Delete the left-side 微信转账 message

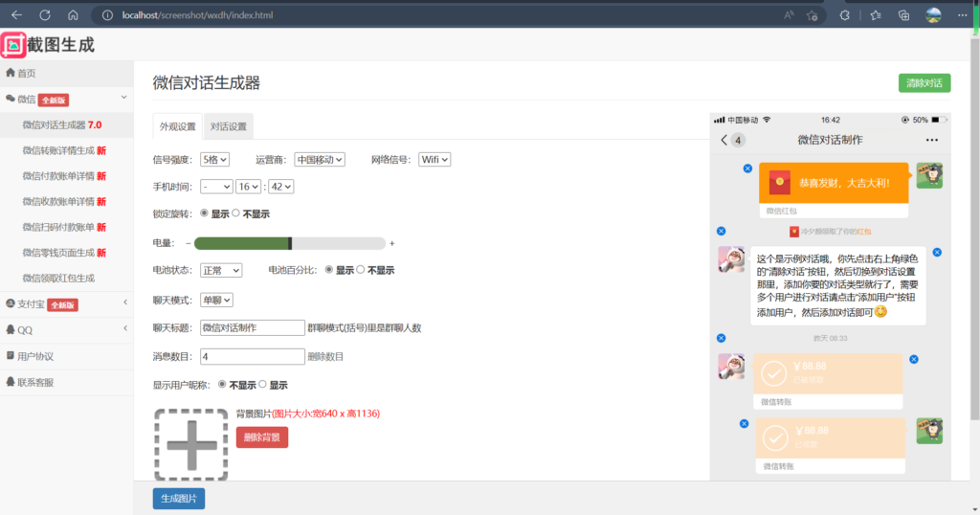pos(914,359)
